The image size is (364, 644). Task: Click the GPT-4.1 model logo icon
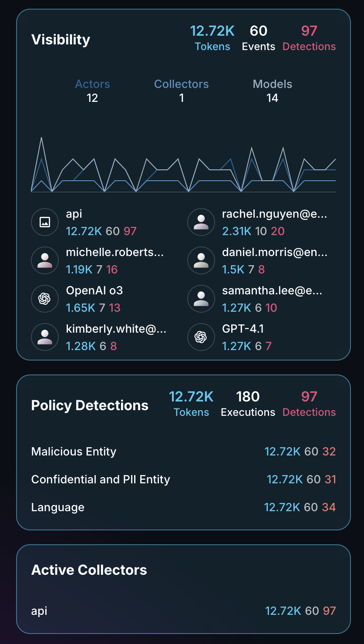[x=201, y=337]
